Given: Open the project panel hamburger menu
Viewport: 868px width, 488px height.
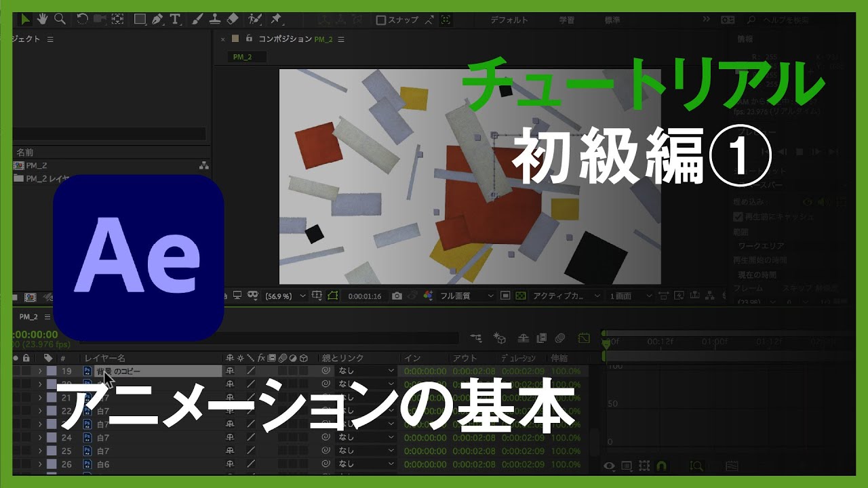Looking at the screenshot, I should tap(50, 39).
